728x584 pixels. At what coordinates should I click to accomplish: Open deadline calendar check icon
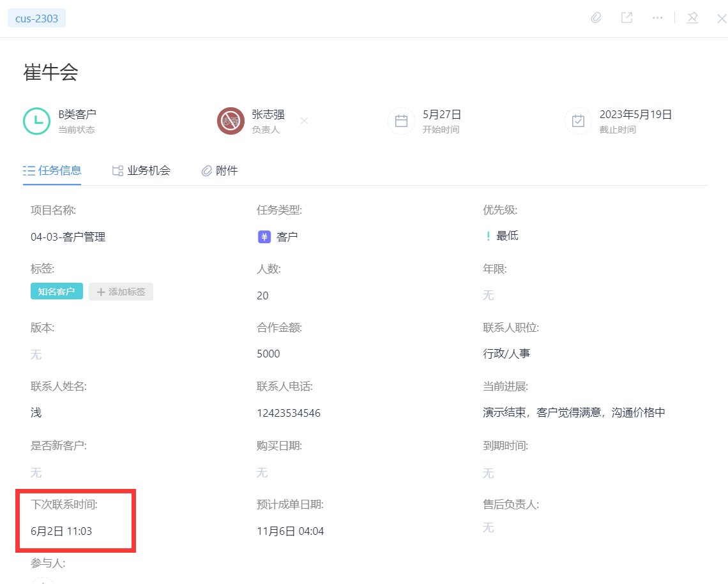tap(578, 121)
